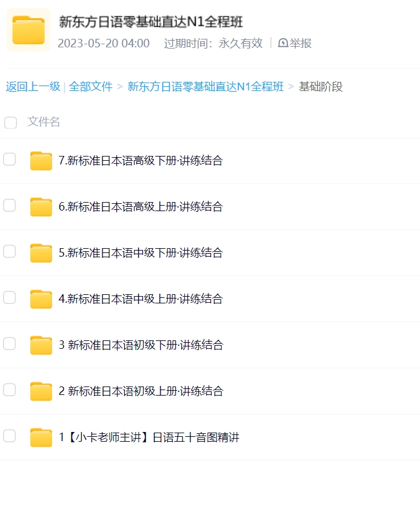Click the large share folder icon in header

point(28,30)
